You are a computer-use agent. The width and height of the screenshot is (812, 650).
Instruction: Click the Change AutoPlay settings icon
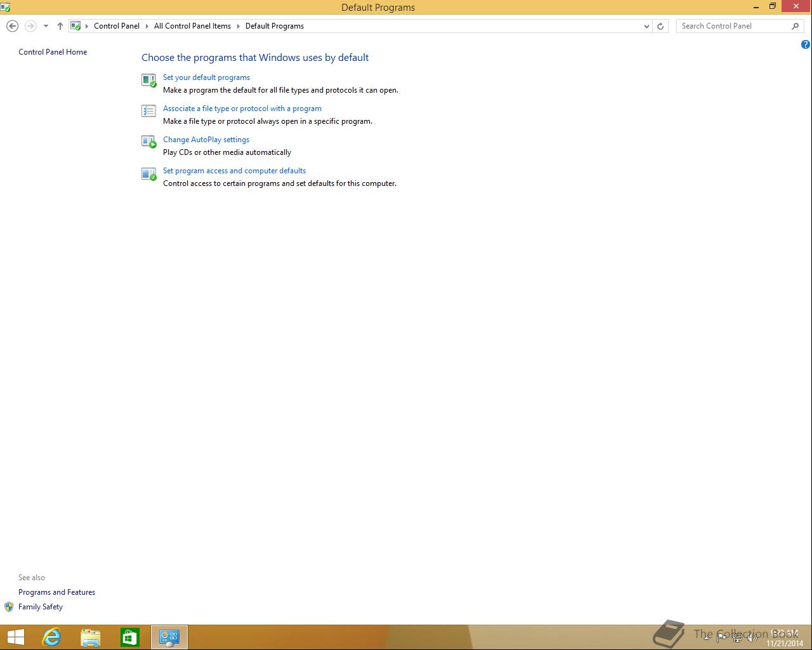coord(148,142)
